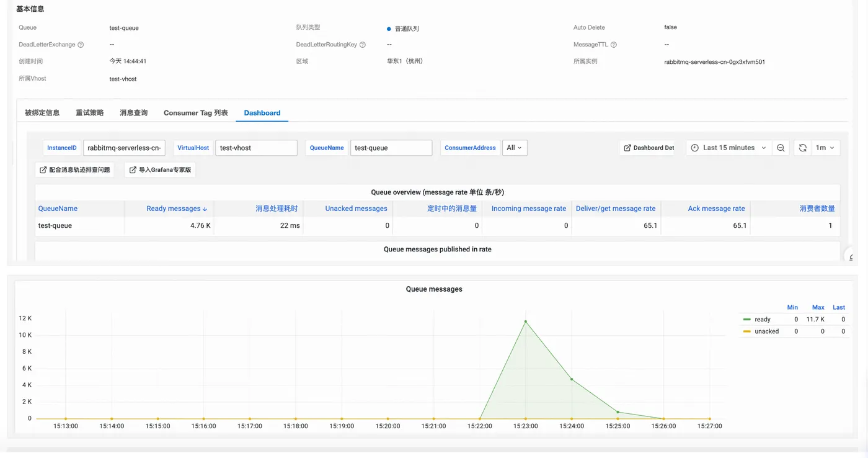Click the QueueName input with test-queue
This screenshot has height=458, width=868.
(x=391, y=148)
